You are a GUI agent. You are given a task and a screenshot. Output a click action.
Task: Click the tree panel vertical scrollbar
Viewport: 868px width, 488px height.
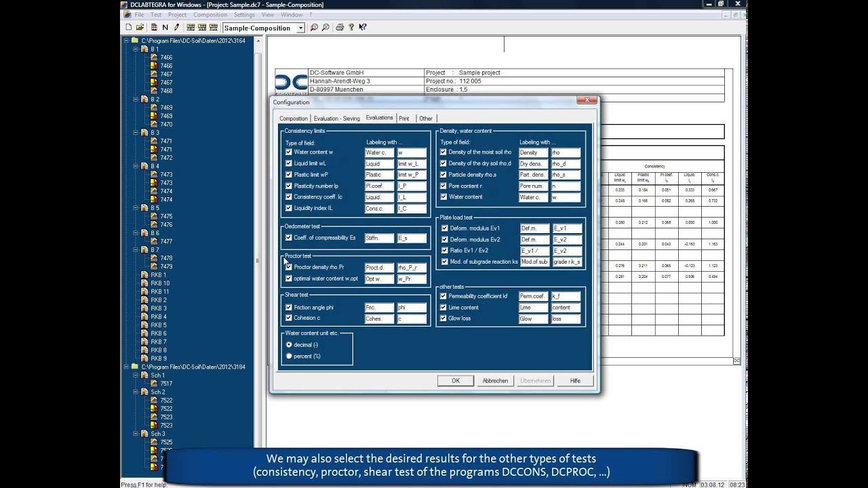click(258, 258)
